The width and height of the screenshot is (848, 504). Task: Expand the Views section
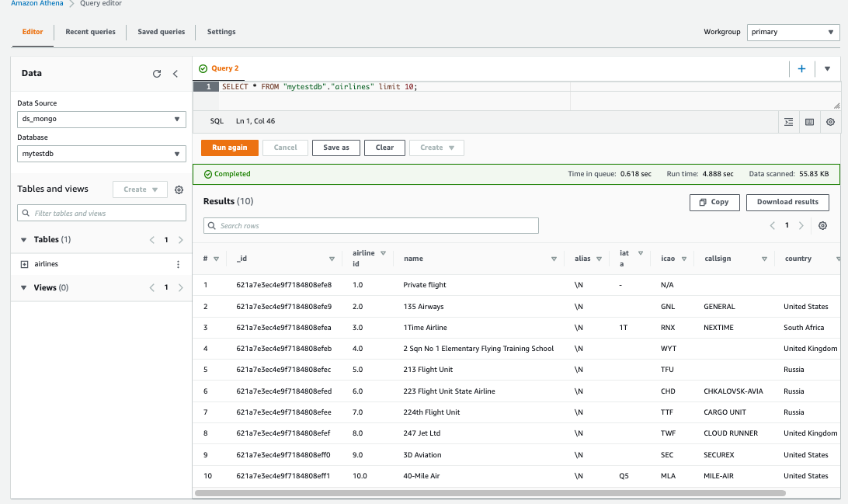coord(23,288)
